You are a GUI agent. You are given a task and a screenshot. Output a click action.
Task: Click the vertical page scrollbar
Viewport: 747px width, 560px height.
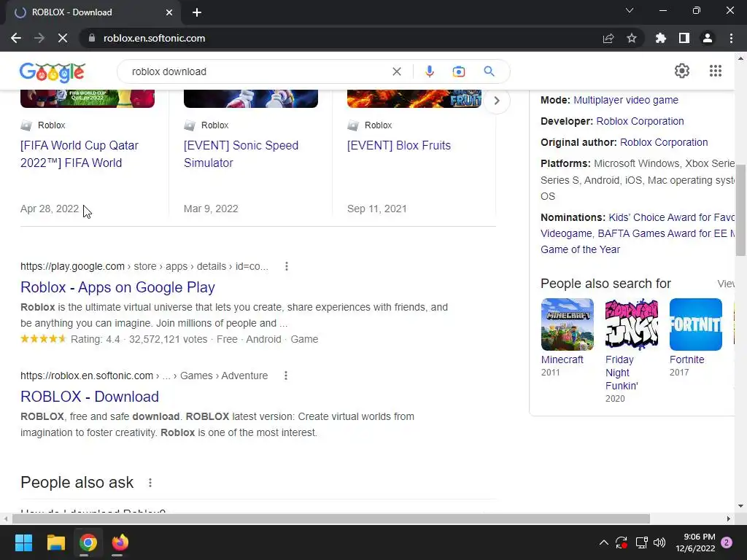coord(741,209)
